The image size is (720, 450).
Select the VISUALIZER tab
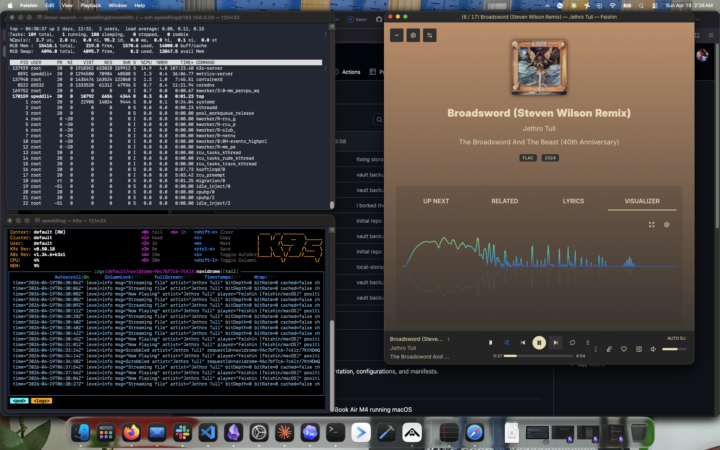click(x=642, y=201)
